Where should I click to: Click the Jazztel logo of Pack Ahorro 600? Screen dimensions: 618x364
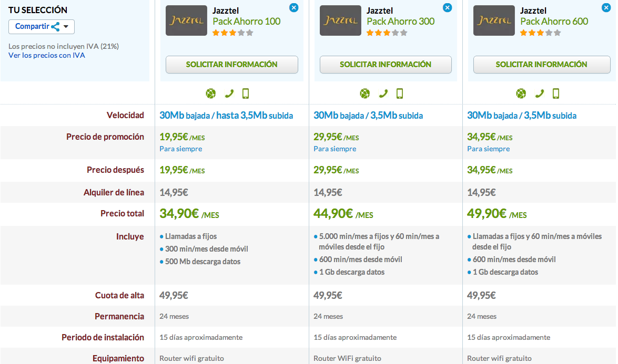click(494, 20)
